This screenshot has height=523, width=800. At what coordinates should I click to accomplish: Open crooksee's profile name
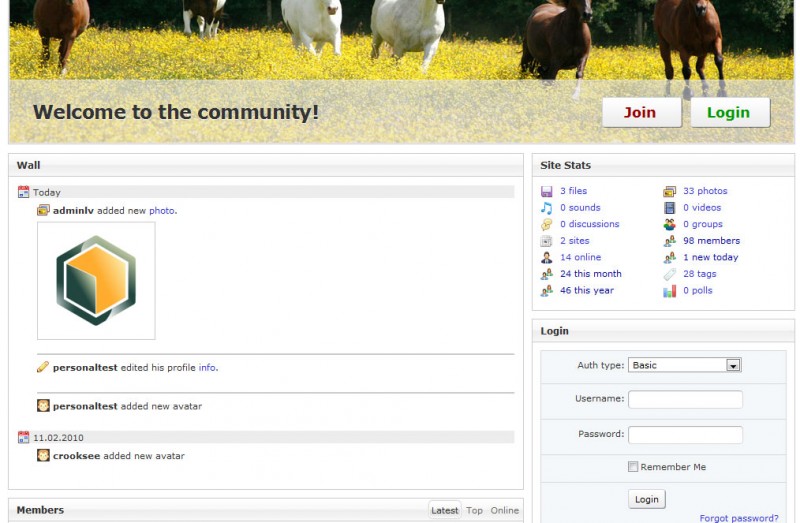(x=77, y=456)
